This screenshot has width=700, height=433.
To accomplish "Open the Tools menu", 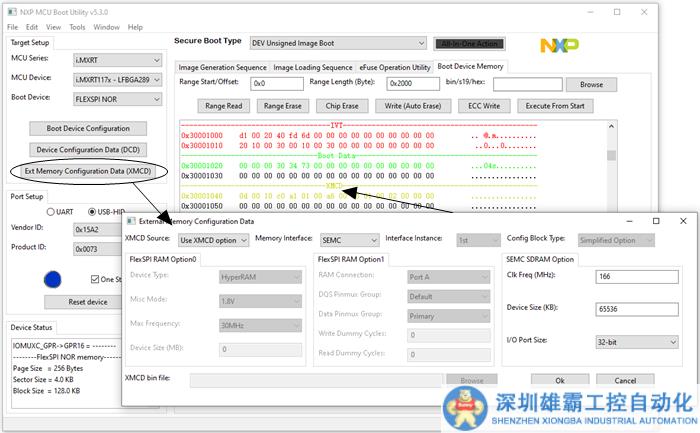I will click(77, 27).
